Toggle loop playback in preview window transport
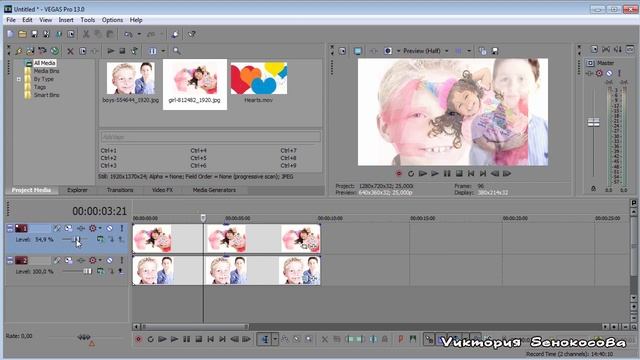This screenshot has width=640, height=360. pos(411,173)
